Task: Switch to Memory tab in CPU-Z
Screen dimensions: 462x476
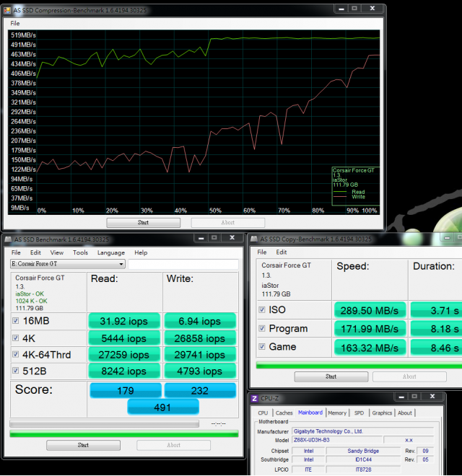Action: [337, 413]
